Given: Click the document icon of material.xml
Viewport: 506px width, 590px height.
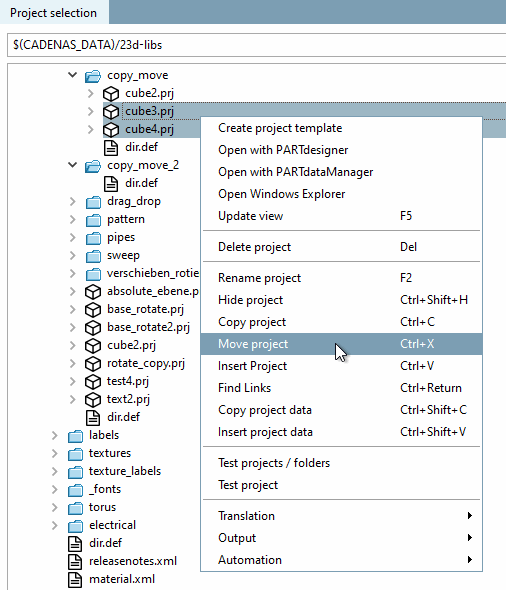Looking at the screenshot, I should click(x=75, y=579).
